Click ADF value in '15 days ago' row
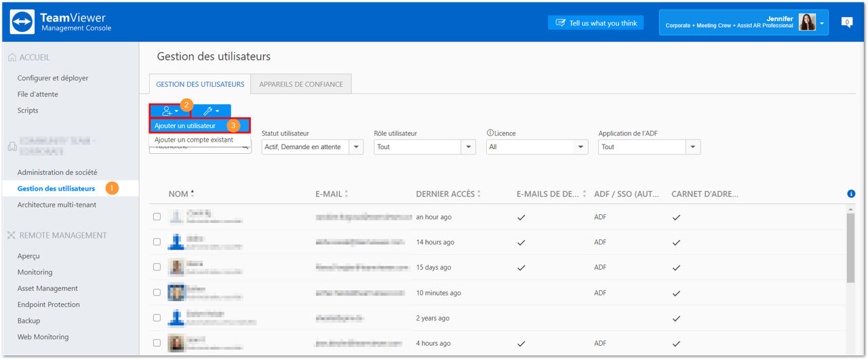 click(x=600, y=267)
